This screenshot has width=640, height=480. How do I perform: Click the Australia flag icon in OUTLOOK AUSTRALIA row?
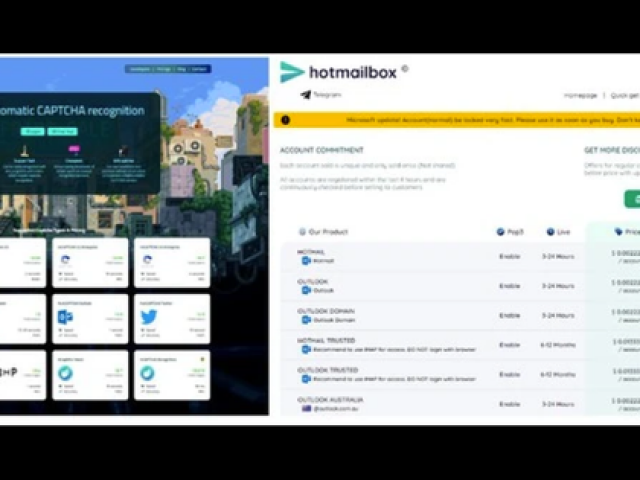pos(306,409)
